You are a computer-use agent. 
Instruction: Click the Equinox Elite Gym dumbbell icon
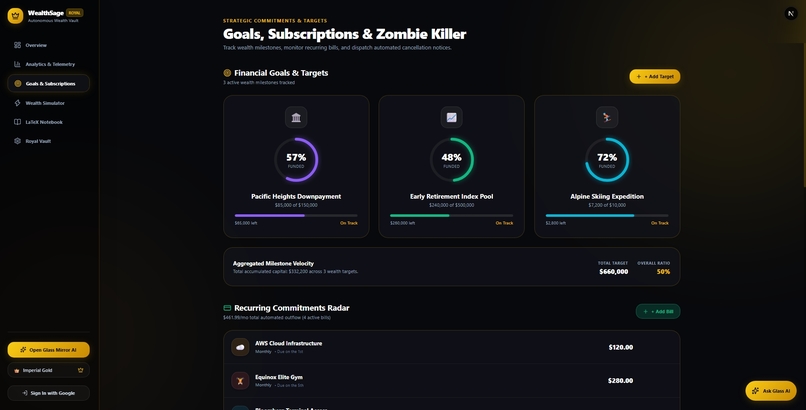240,381
